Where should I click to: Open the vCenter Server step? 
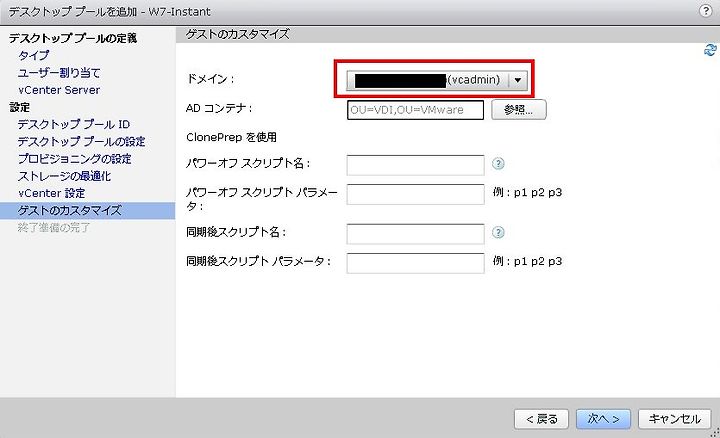(x=59, y=90)
